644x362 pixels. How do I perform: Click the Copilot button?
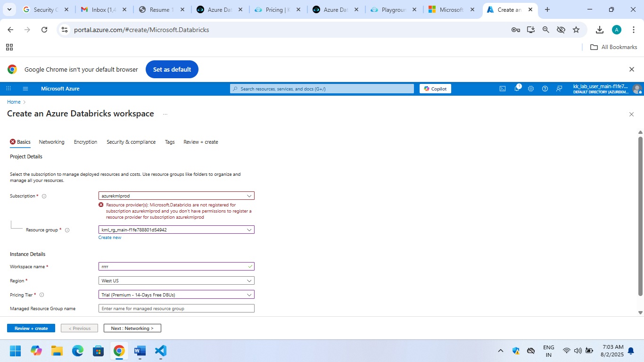[435, 89]
